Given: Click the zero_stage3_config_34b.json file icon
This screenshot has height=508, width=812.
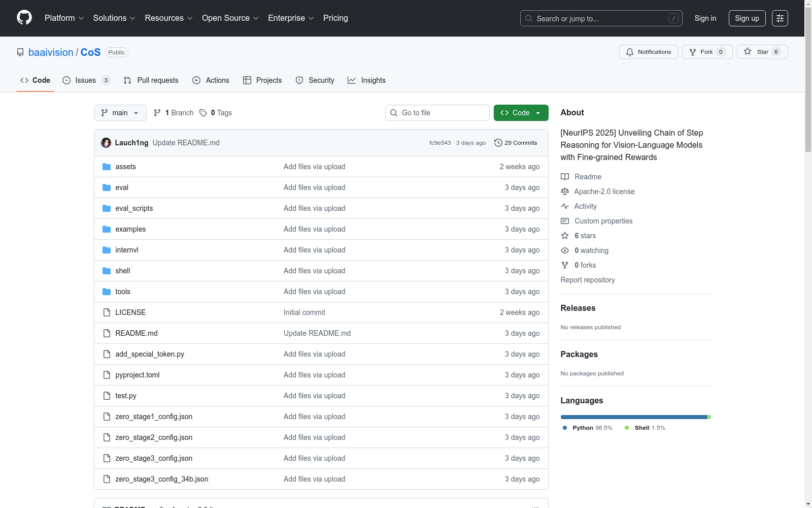Looking at the screenshot, I should click(x=107, y=479).
